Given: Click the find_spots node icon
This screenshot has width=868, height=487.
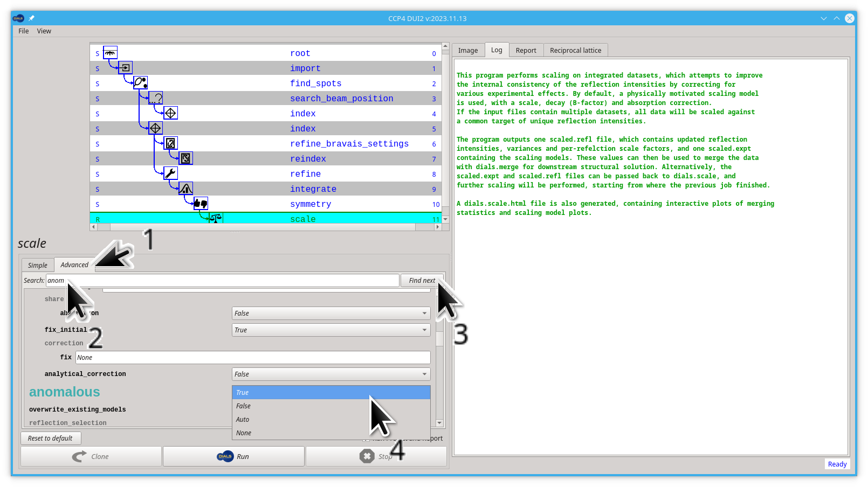Looking at the screenshot, I should pyautogui.click(x=140, y=83).
